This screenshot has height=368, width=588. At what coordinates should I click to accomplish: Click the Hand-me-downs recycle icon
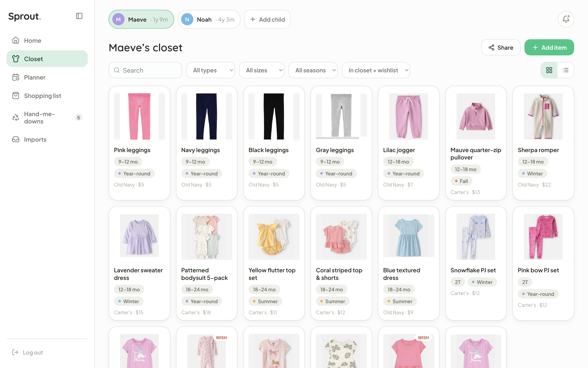(16, 118)
